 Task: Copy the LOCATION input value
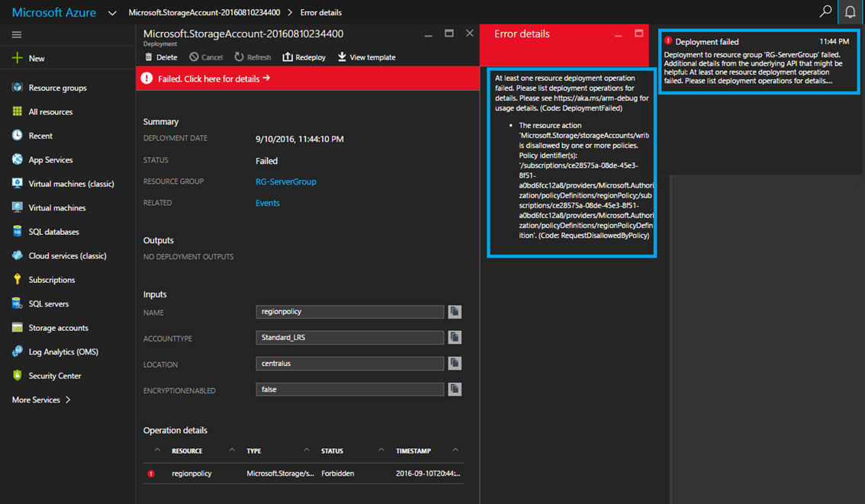pos(455,364)
